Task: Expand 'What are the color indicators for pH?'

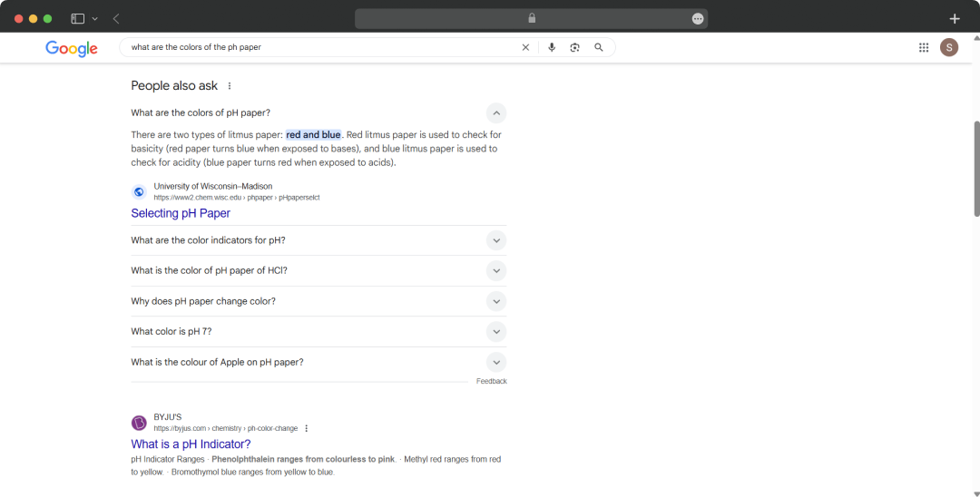Action: pos(496,240)
